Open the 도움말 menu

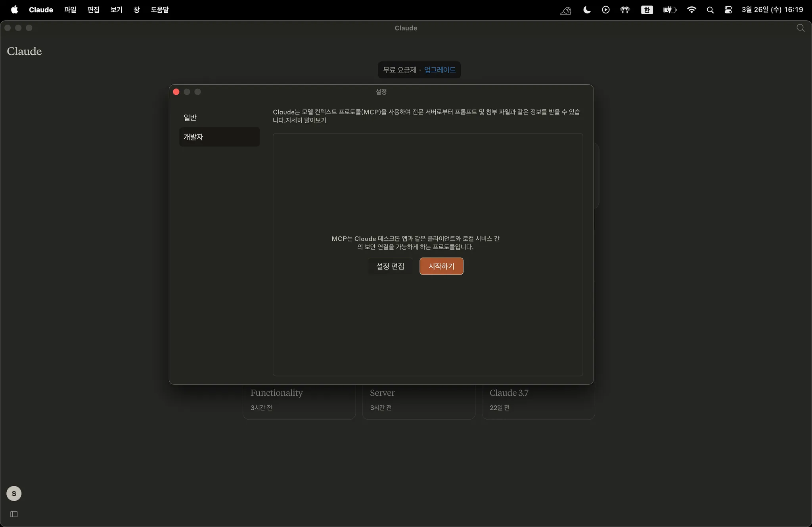tap(160, 10)
